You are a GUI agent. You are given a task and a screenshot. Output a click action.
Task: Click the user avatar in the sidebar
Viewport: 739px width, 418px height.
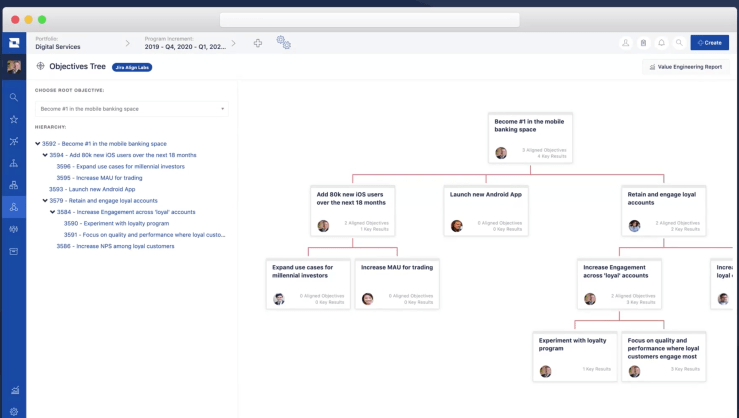[x=13, y=67]
